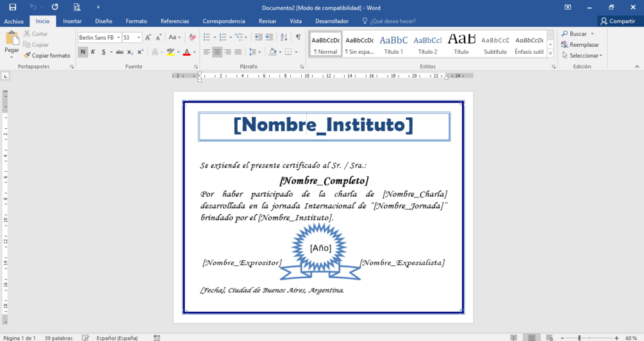Toggle bold (N) formatting

click(83, 52)
